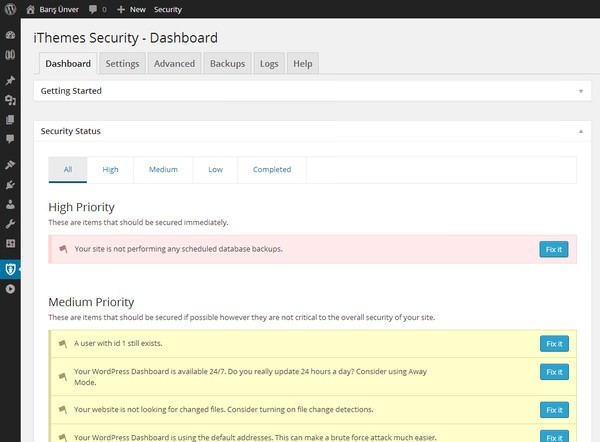600x442 pixels.
Task: Open the WordPress logo menu
Action: click(10, 9)
